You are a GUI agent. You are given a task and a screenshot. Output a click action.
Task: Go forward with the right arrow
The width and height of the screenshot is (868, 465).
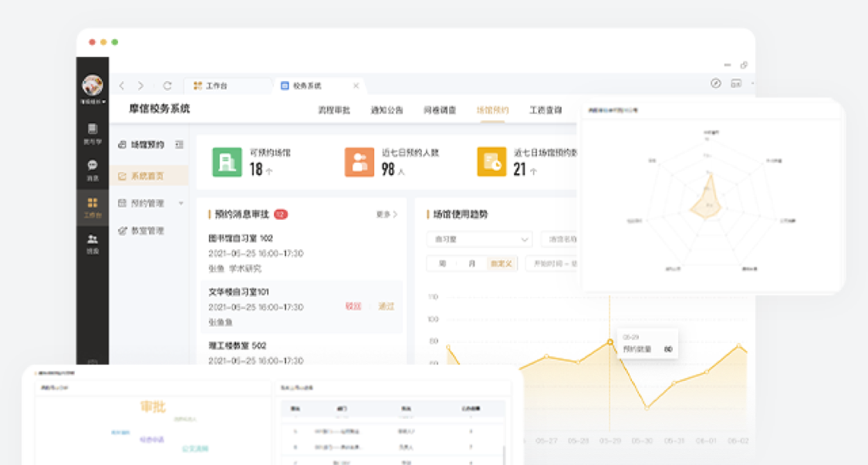[x=140, y=86]
